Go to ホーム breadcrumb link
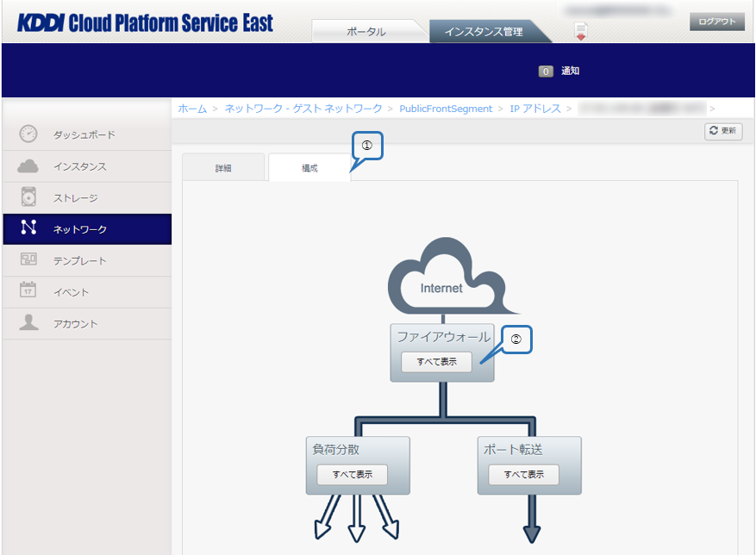 (x=192, y=109)
